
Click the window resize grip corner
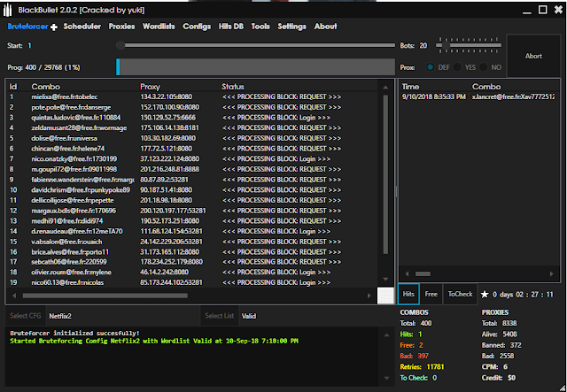point(563,388)
